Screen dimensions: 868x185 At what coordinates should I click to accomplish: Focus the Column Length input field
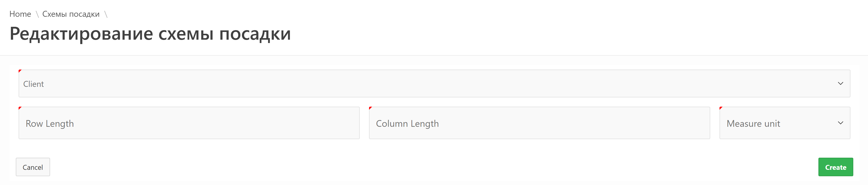point(539,123)
